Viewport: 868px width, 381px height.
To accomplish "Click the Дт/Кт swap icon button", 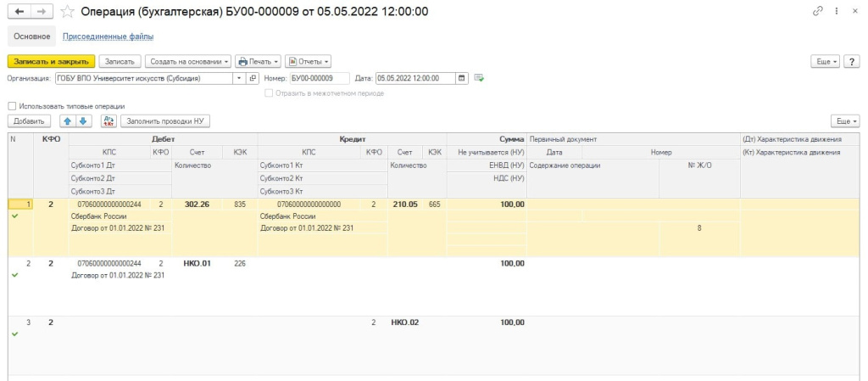I will click(108, 121).
